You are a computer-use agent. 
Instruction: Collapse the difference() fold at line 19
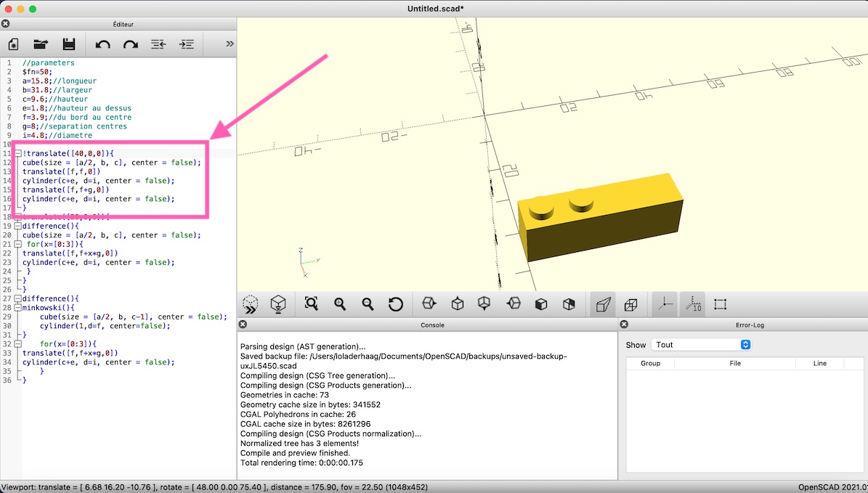click(17, 226)
